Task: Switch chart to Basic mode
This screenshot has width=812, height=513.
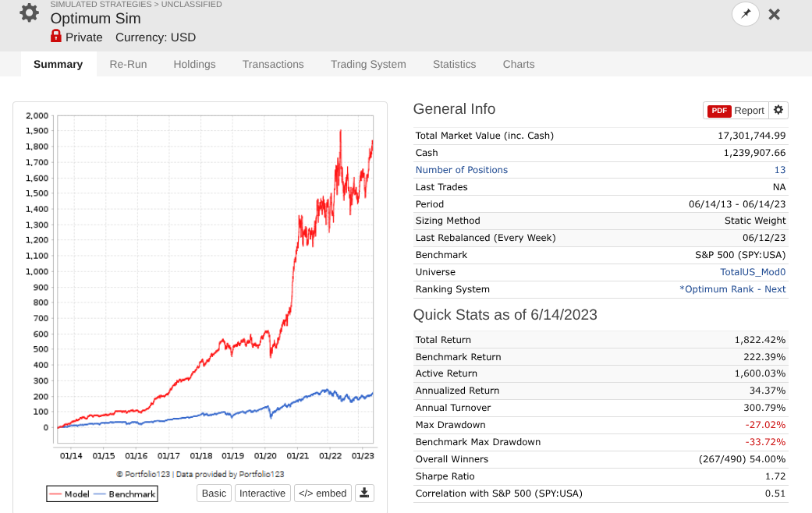Action: coord(214,494)
